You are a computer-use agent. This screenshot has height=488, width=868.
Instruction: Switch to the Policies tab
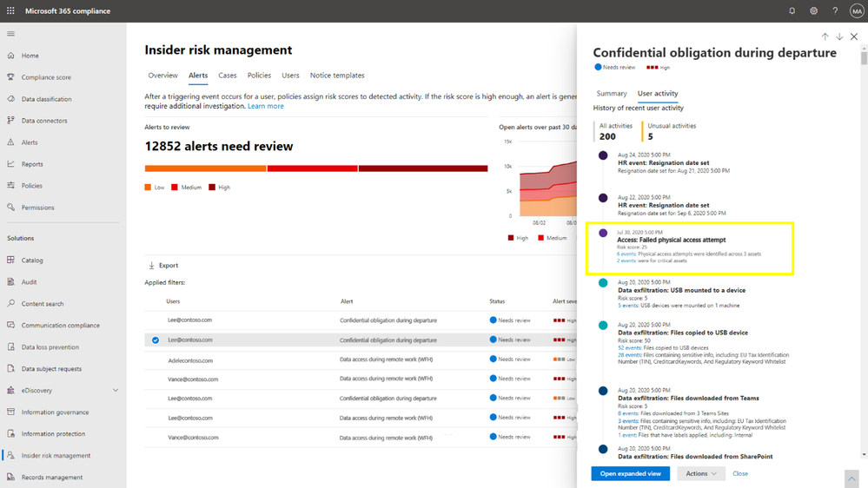[259, 76]
